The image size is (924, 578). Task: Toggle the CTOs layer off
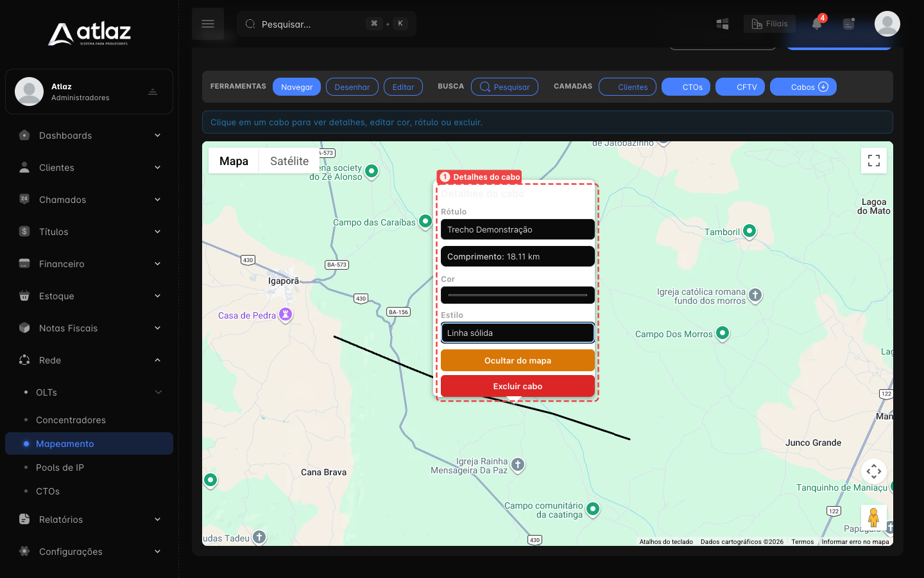tap(686, 87)
